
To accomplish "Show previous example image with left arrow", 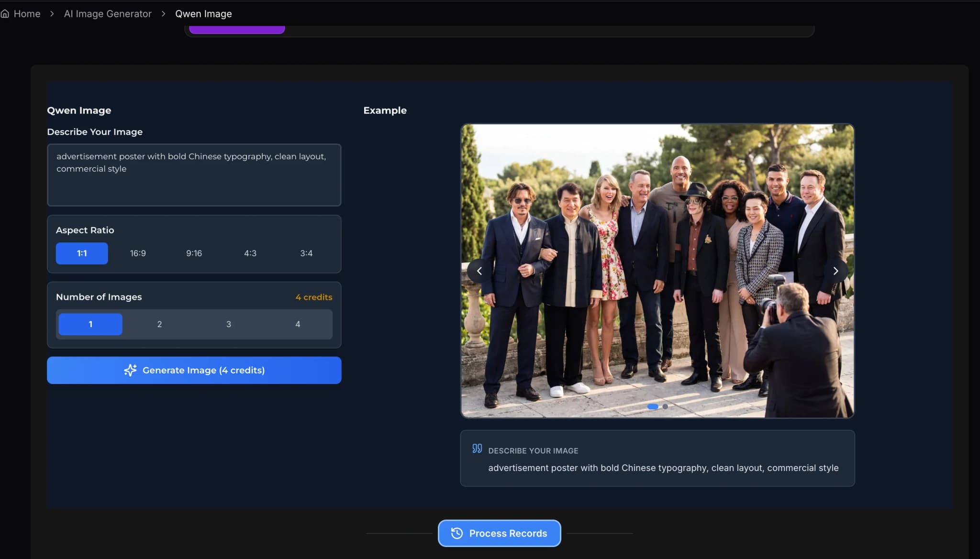I will 479,271.
